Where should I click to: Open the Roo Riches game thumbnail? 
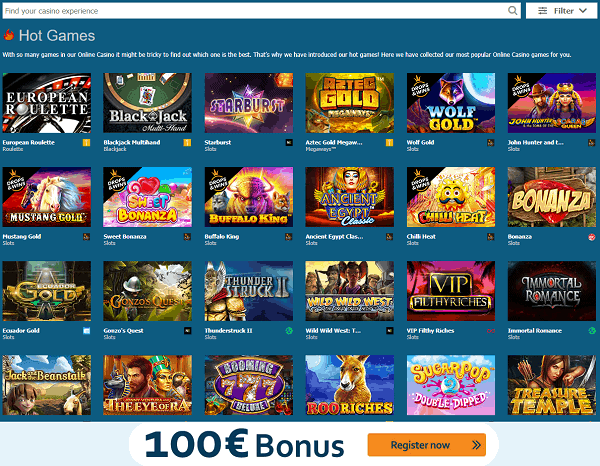[349, 385]
